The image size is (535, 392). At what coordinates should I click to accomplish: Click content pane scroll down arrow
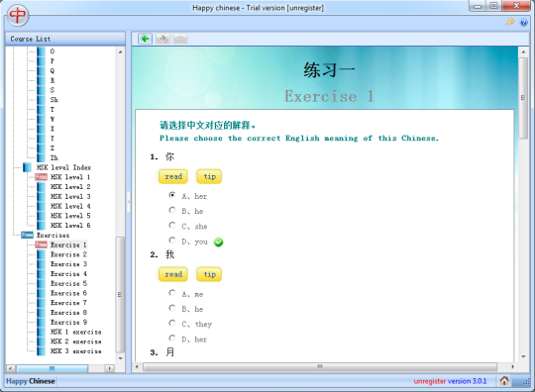point(523,357)
